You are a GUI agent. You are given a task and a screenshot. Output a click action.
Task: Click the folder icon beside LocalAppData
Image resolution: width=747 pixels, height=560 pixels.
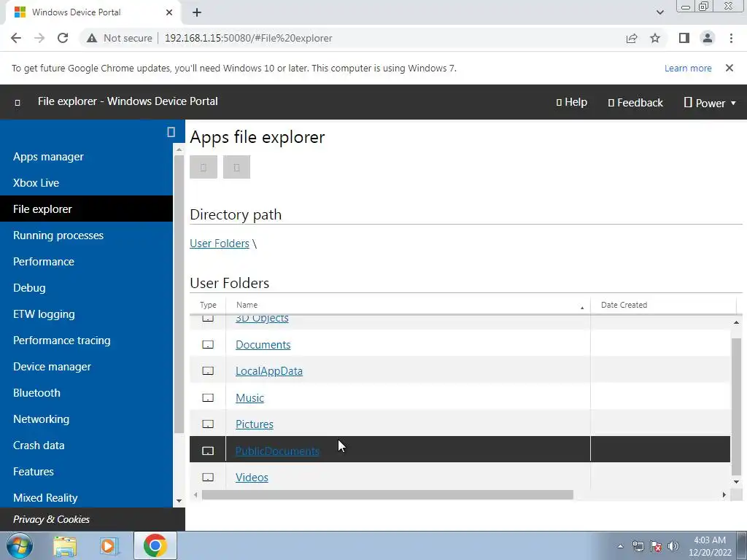[x=208, y=370]
